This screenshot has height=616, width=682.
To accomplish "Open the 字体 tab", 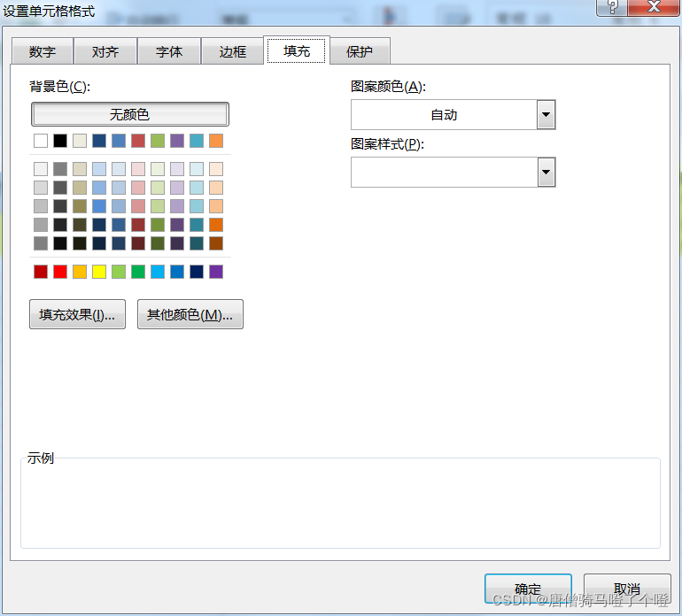I will (x=169, y=51).
